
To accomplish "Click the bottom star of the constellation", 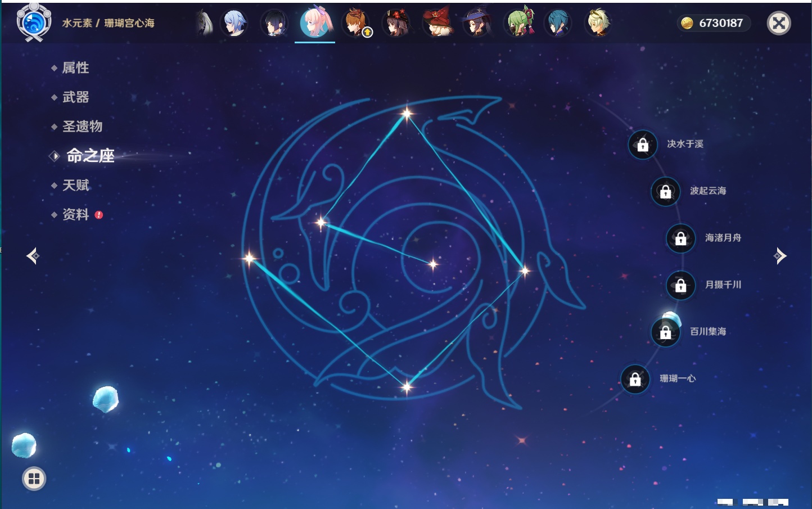I will click(407, 386).
